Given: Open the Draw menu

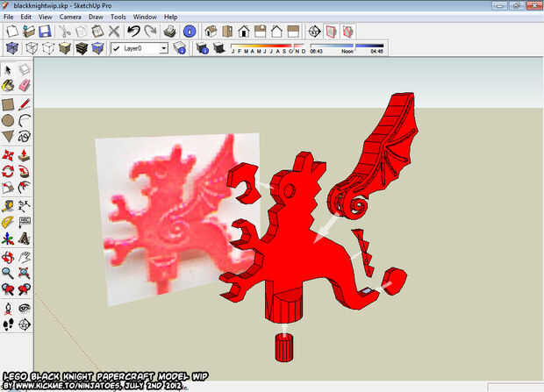Looking at the screenshot, I should [96, 17].
